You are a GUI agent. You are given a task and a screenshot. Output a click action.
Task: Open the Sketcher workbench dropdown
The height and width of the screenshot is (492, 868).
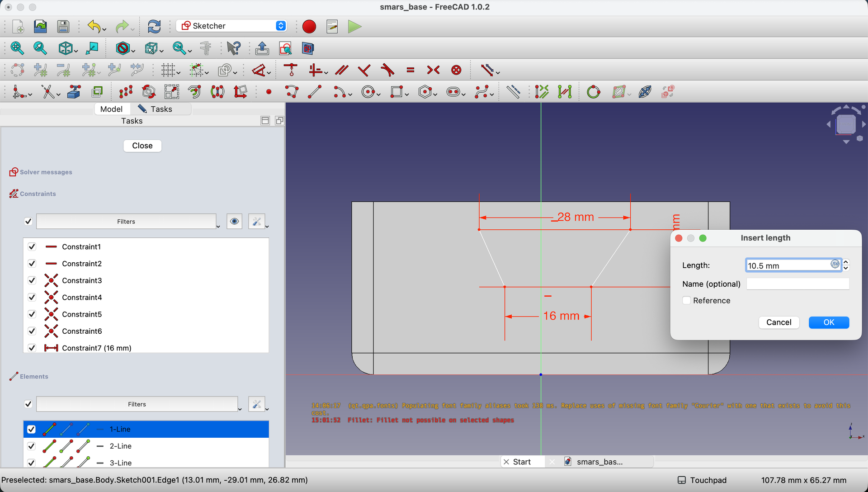coord(231,26)
